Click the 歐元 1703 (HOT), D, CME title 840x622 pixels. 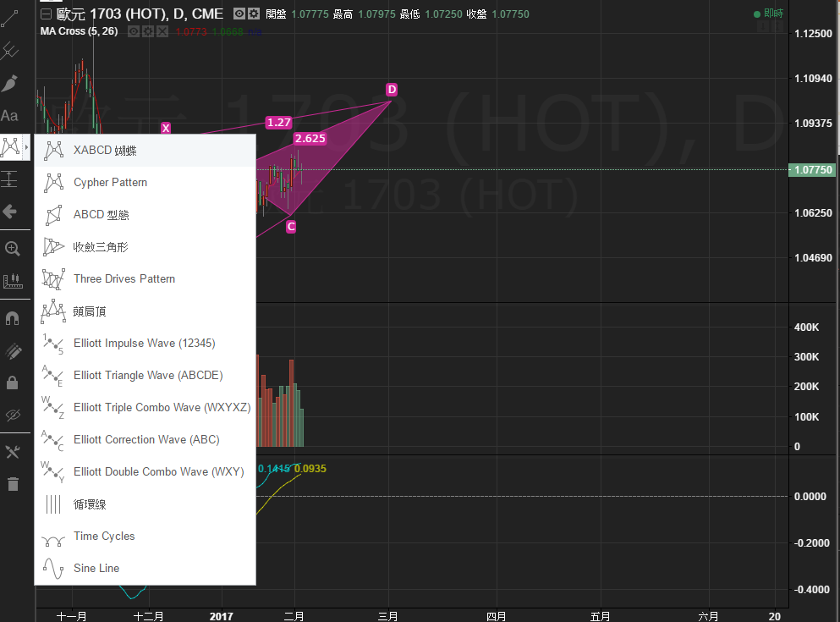pos(140,14)
